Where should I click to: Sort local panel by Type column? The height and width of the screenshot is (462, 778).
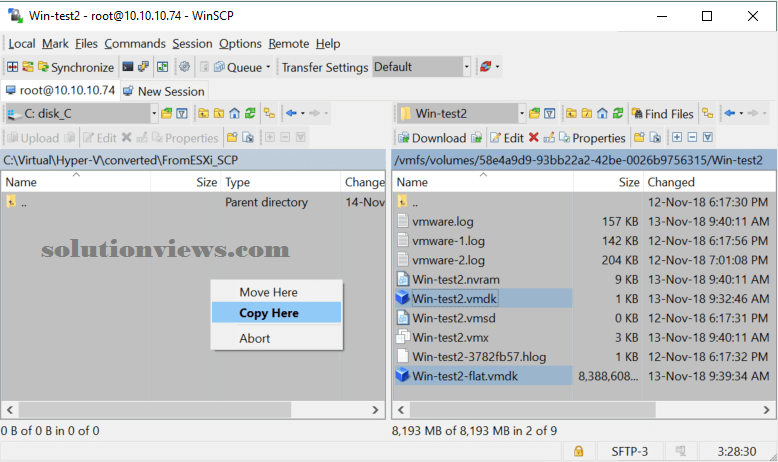pyautogui.click(x=281, y=182)
